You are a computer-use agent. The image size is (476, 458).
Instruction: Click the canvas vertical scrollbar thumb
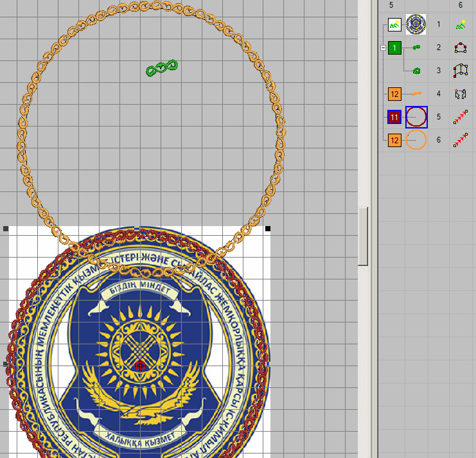click(x=363, y=236)
